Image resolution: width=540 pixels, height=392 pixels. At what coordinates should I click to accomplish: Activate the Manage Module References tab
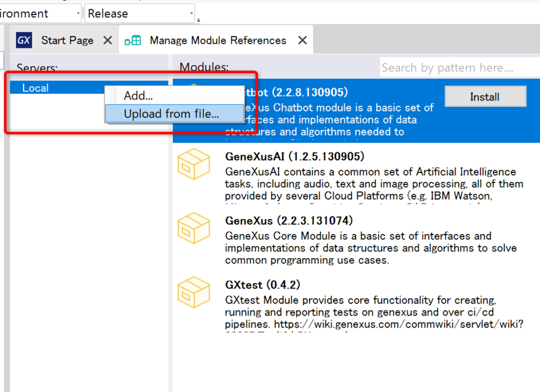(x=218, y=40)
